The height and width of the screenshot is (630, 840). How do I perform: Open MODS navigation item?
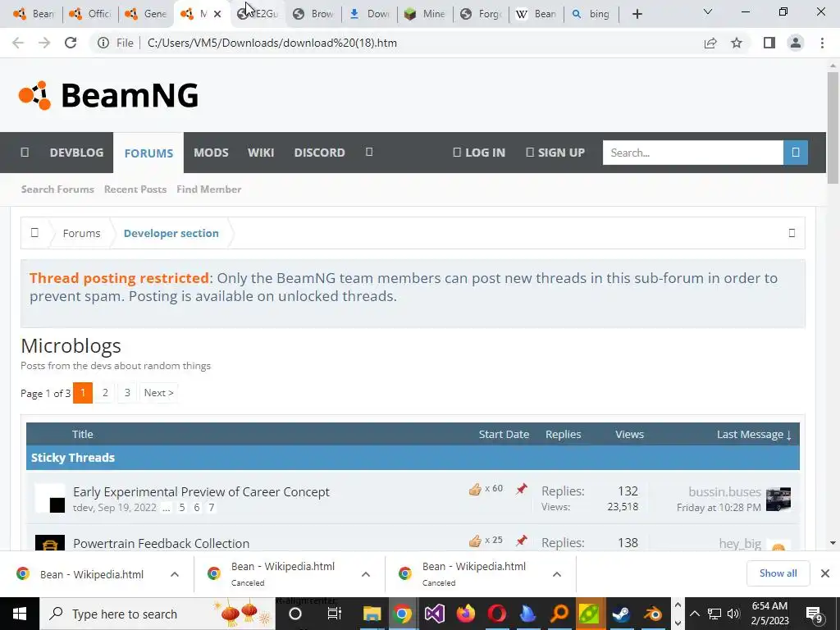tap(211, 153)
